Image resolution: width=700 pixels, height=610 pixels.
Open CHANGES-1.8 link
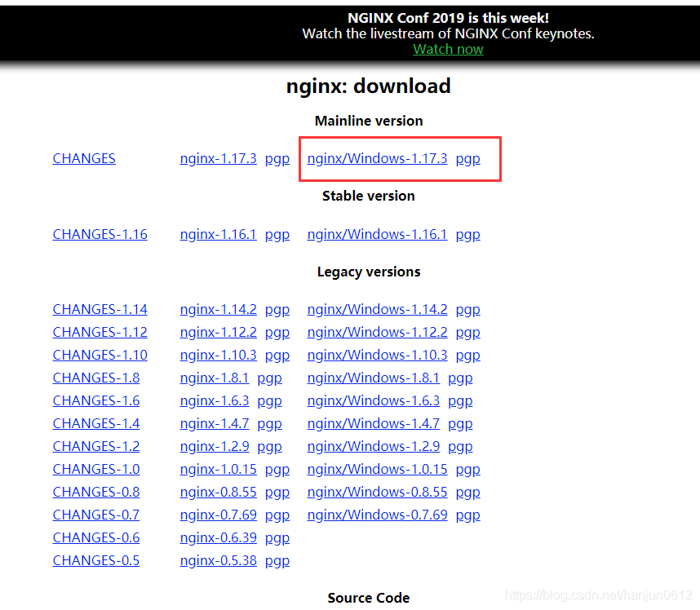(96, 378)
